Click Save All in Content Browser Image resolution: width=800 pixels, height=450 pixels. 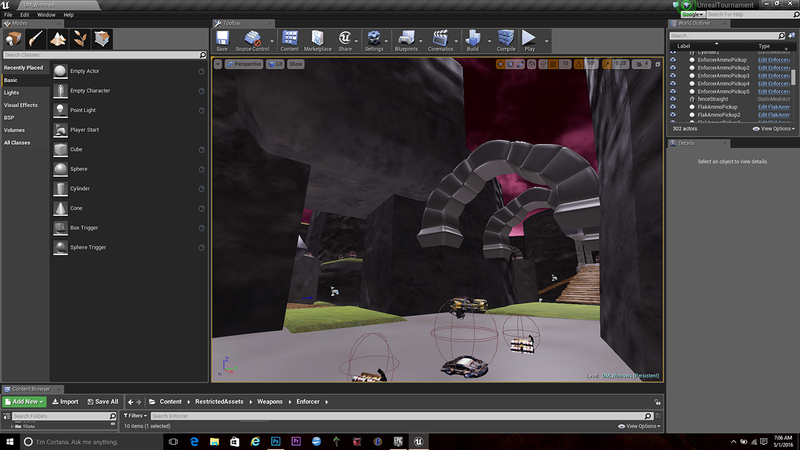(103, 401)
